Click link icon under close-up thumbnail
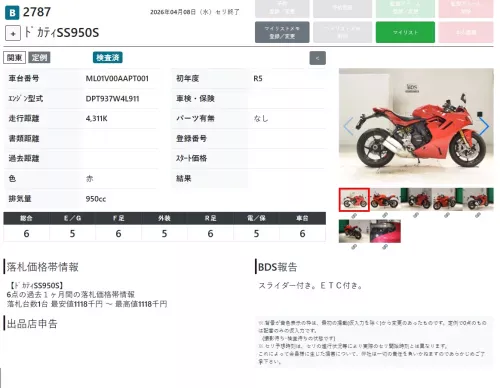This screenshot has width=500, height=388. tap(385, 247)
